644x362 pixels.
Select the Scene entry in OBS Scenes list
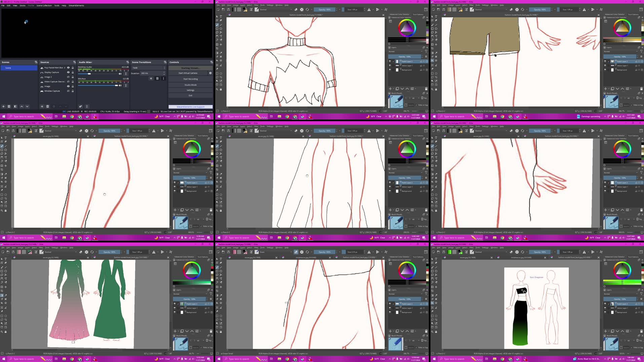pyautogui.click(x=19, y=68)
